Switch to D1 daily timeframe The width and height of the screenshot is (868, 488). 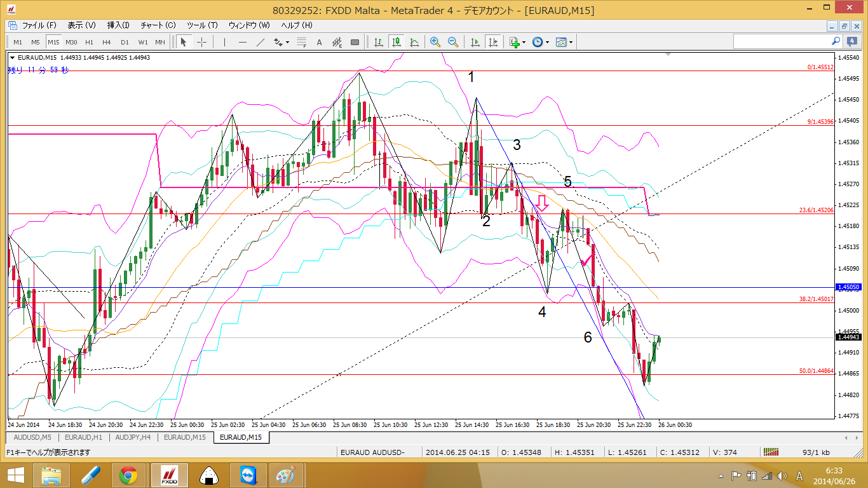click(125, 42)
